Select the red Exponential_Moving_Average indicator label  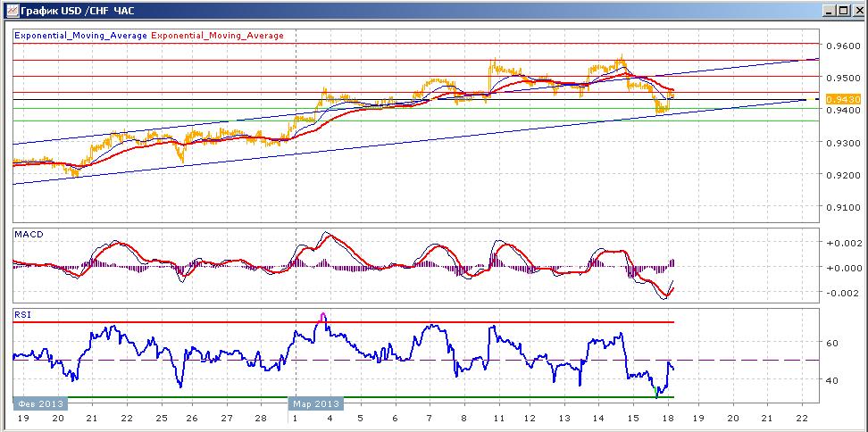pos(217,36)
